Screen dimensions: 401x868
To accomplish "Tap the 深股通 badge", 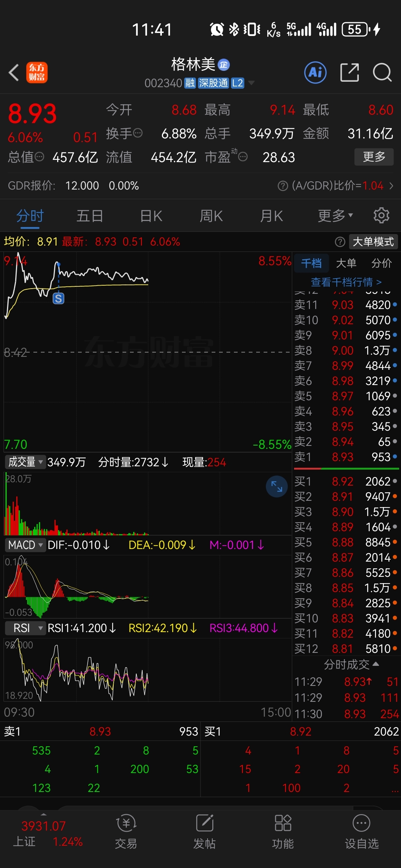I will click(213, 83).
